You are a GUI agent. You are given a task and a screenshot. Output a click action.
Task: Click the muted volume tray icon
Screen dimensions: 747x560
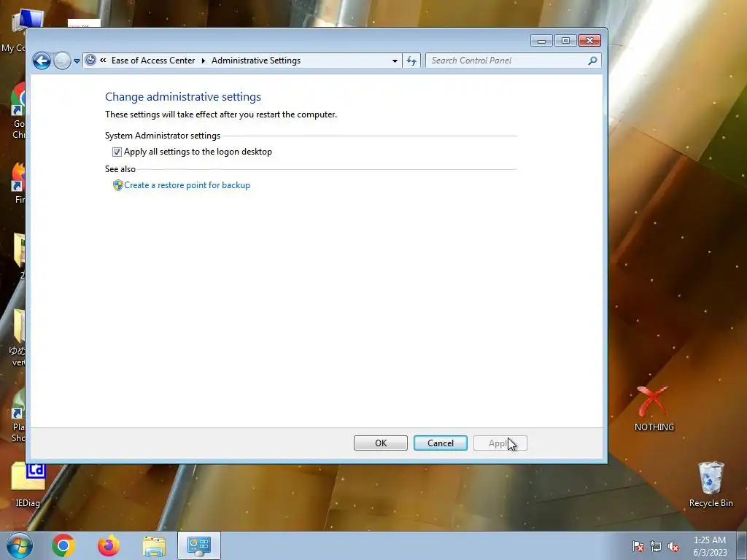click(x=673, y=546)
